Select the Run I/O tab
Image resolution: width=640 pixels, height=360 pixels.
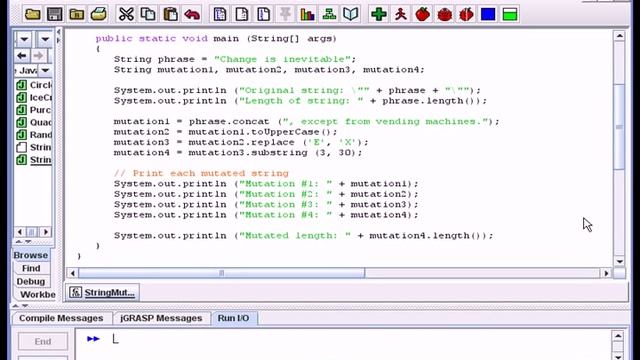tap(233, 318)
